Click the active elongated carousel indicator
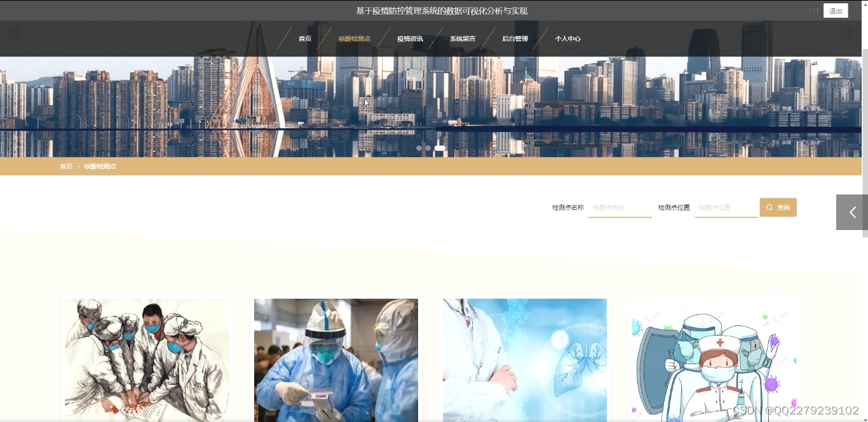Viewport: 868px width, 422px height. point(440,147)
